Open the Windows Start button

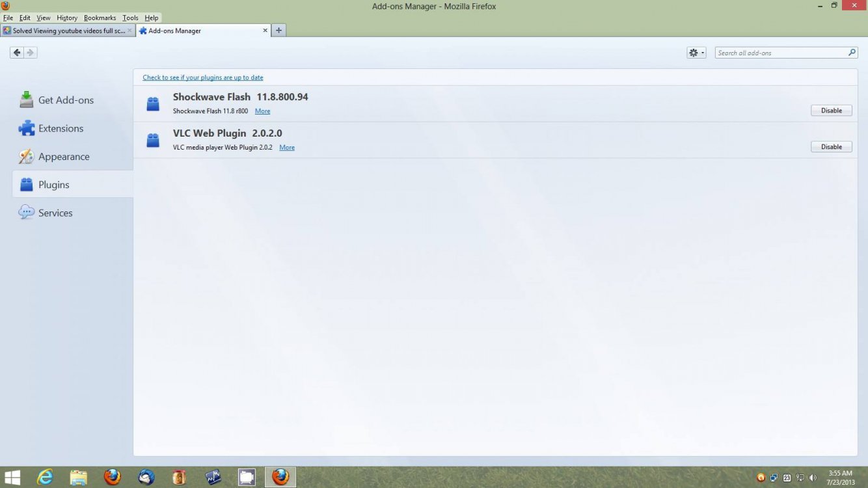(12, 477)
